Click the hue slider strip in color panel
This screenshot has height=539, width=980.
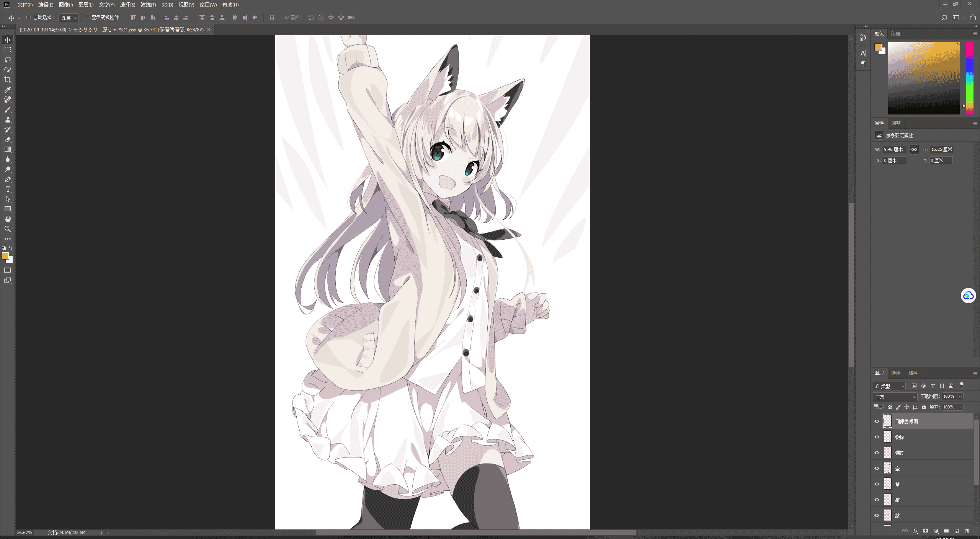[970, 78]
